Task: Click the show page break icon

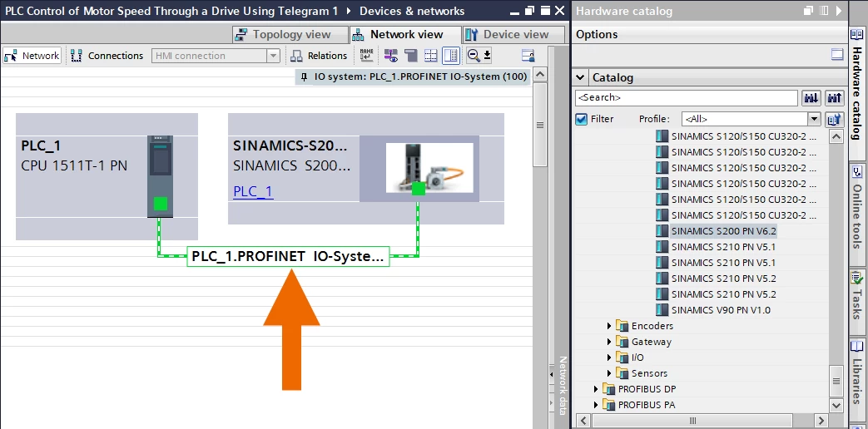Action: point(431,55)
